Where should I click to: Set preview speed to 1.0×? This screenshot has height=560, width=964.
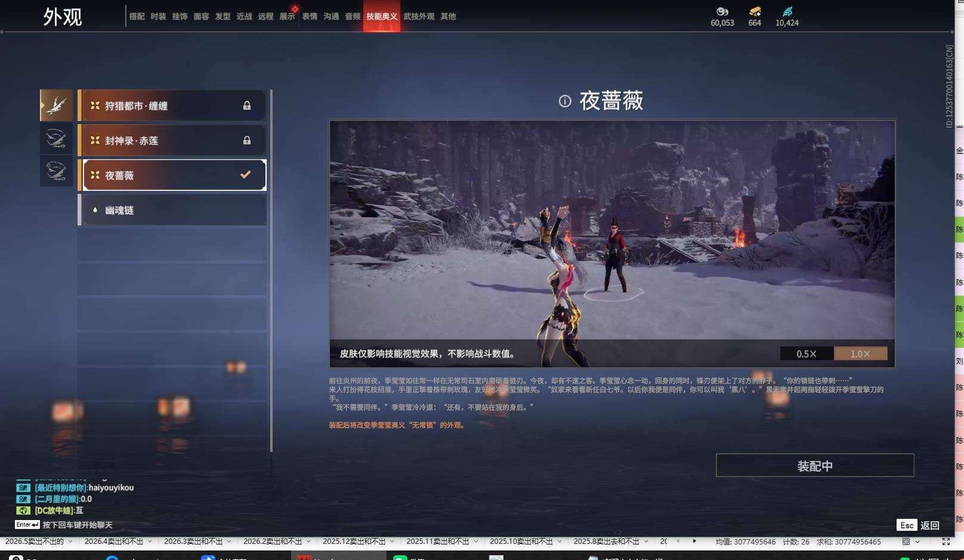(x=860, y=354)
